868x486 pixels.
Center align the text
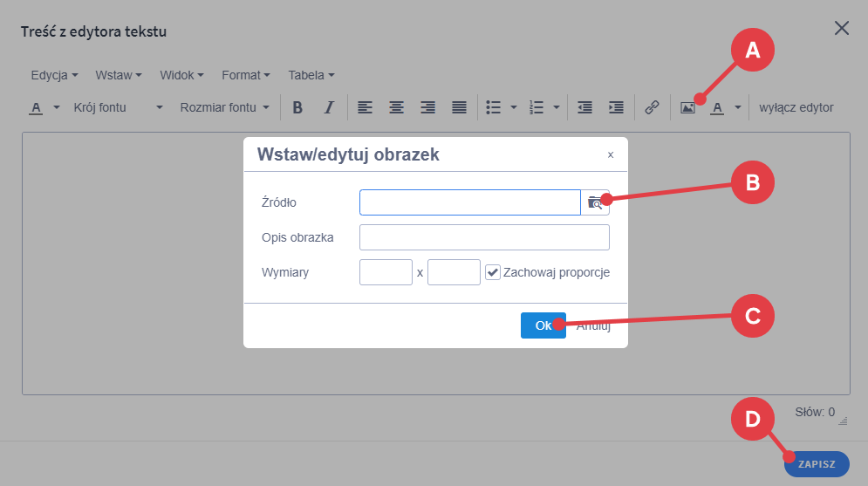396,108
